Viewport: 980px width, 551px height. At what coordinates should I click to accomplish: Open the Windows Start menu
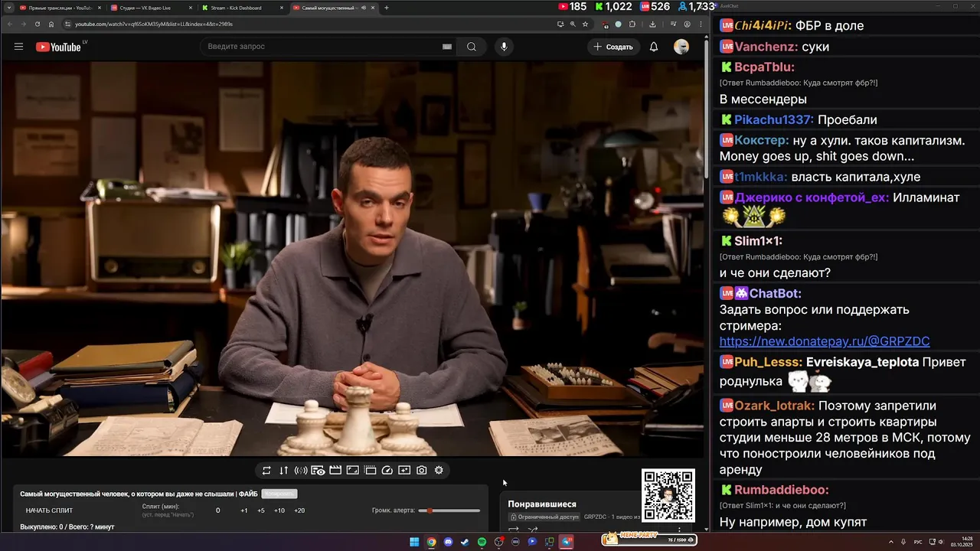coord(414,542)
